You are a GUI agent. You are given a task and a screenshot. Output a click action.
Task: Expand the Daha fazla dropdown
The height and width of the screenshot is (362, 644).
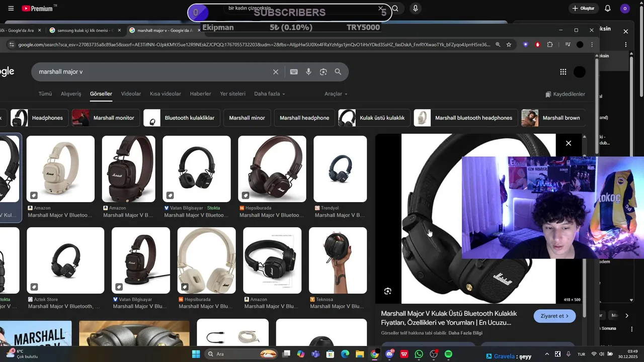coord(270,94)
